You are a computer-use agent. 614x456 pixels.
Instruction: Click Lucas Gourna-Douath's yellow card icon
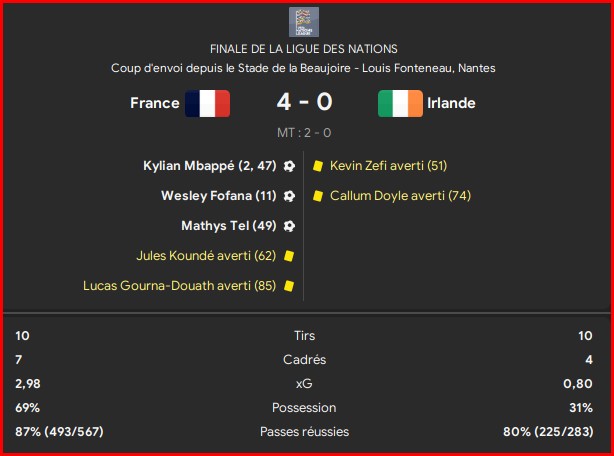click(x=289, y=286)
